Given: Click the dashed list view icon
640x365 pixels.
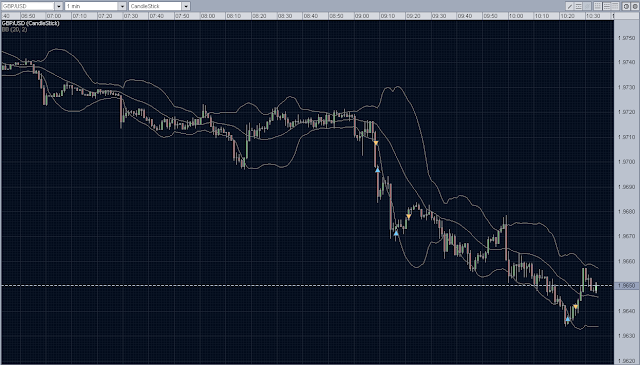Looking at the screenshot, I should pyautogui.click(x=607, y=6).
